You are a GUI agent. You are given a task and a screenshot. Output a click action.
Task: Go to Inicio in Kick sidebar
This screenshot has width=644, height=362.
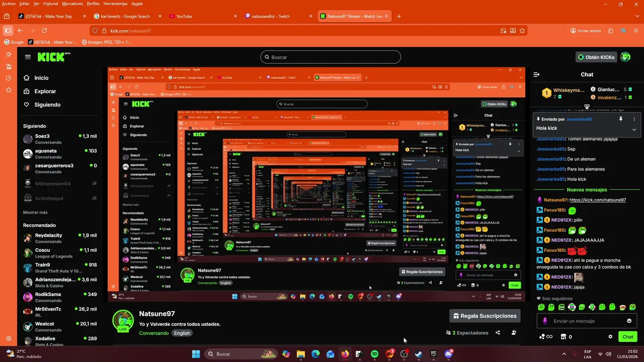(41, 78)
